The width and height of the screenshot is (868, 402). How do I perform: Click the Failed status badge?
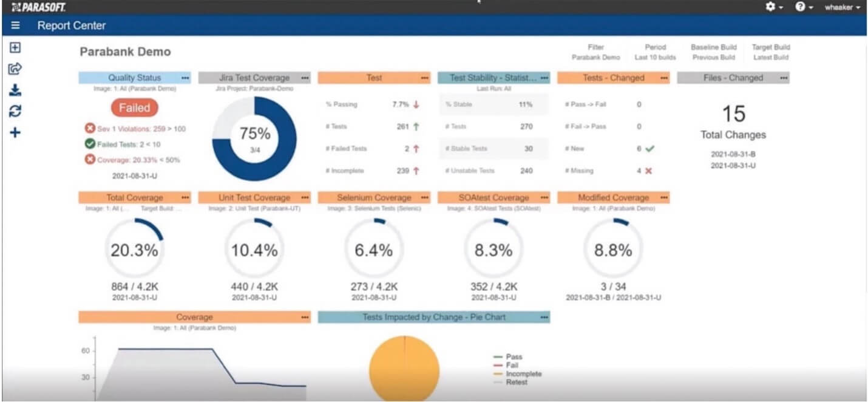tap(134, 107)
